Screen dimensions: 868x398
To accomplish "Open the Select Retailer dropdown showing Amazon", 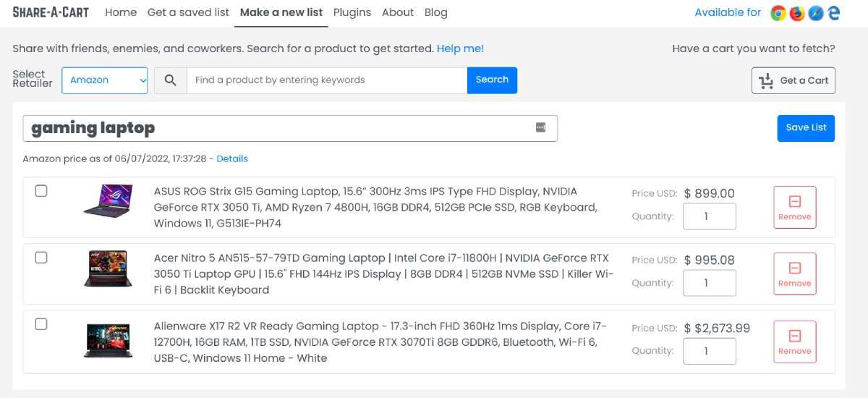I will tap(105, 80).
